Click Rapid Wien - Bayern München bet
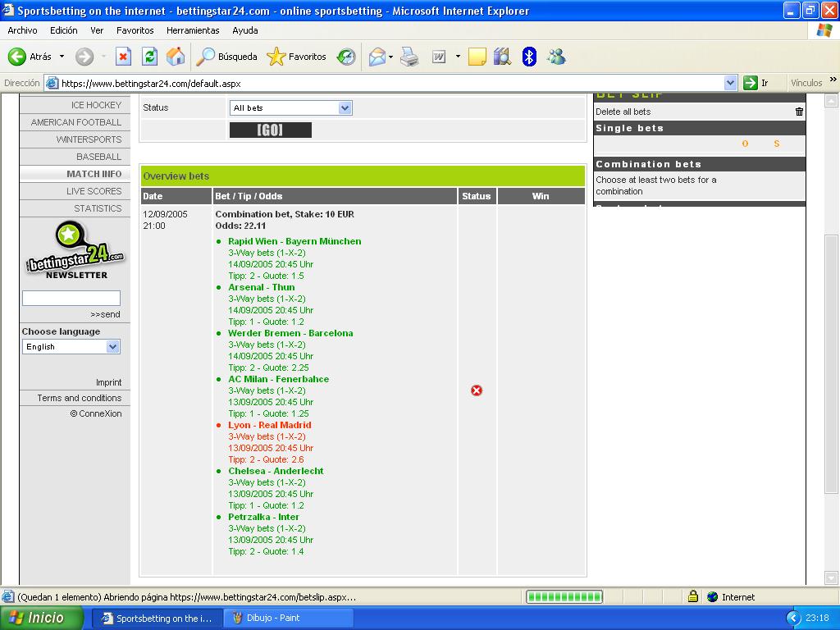840x630 pixels. (x=294, y=241)
